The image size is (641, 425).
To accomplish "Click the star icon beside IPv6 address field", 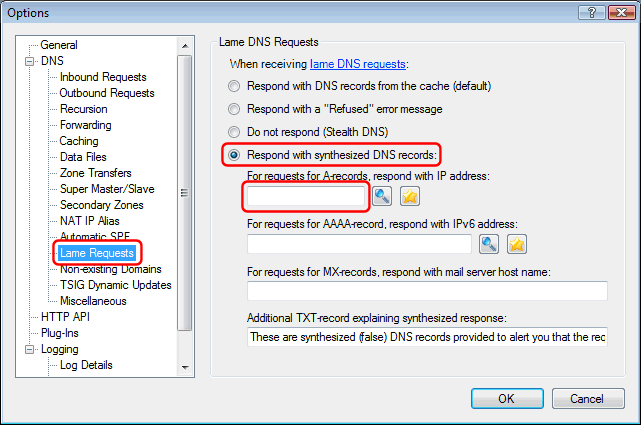I will click(x=517, y=244).
